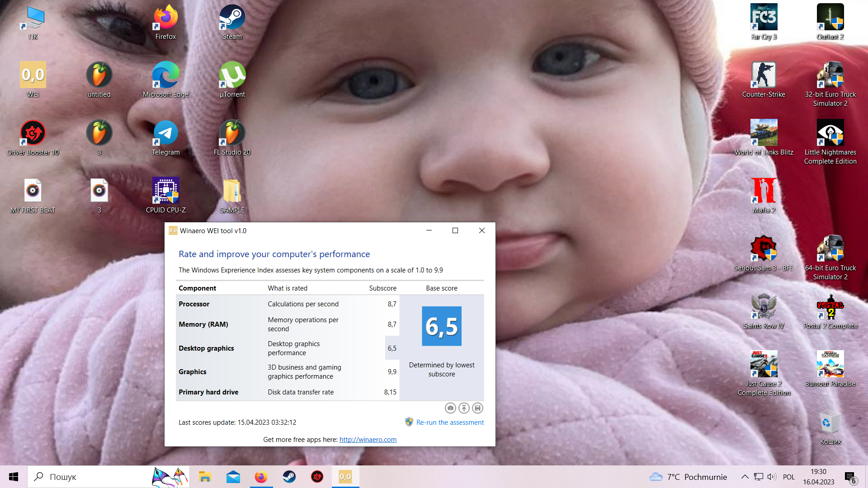This screenshot has height=488, width=868.
Task: Click the upload arrow icon in WEI tool
Action: coord(464,408)
